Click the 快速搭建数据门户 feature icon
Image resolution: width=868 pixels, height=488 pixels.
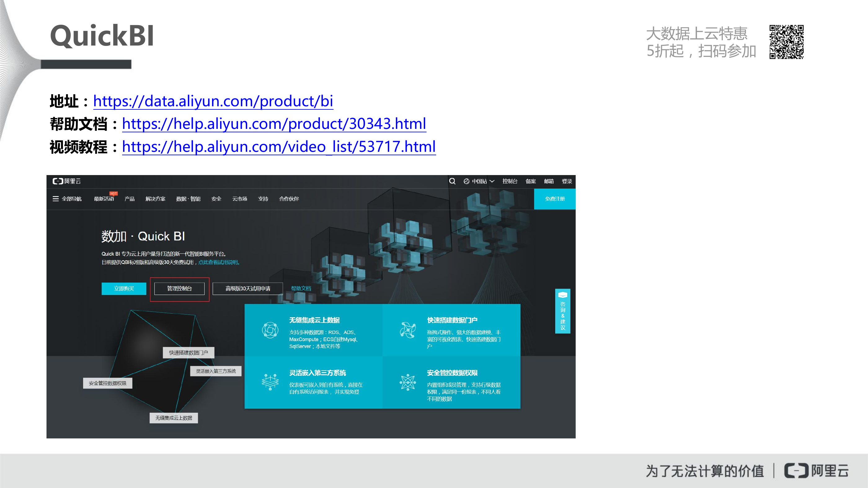tap(408, 330)
